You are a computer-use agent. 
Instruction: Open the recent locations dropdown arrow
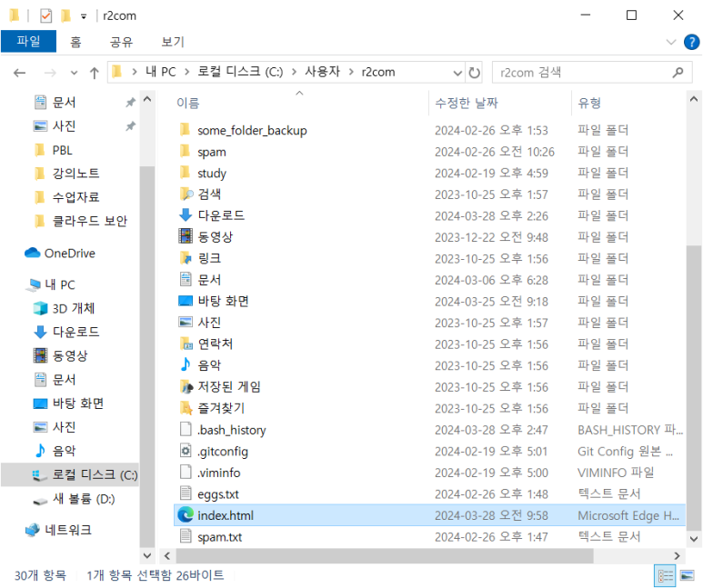click(x=74, y=73)
